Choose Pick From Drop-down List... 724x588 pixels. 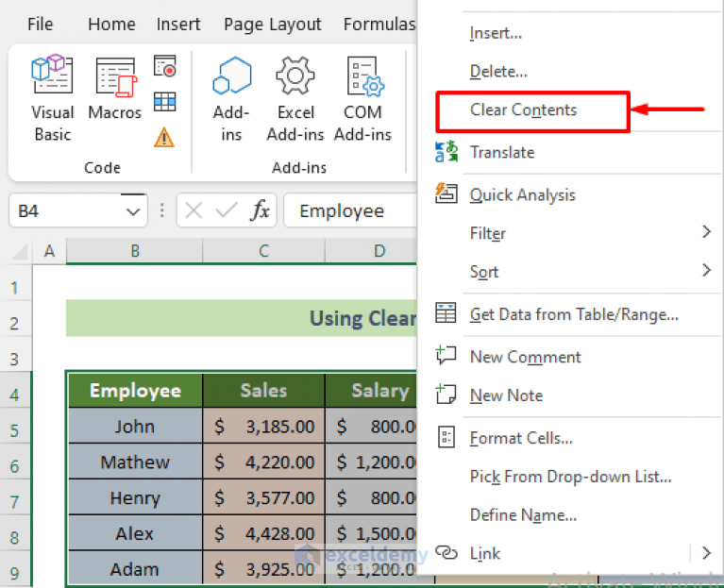point(569,477)
